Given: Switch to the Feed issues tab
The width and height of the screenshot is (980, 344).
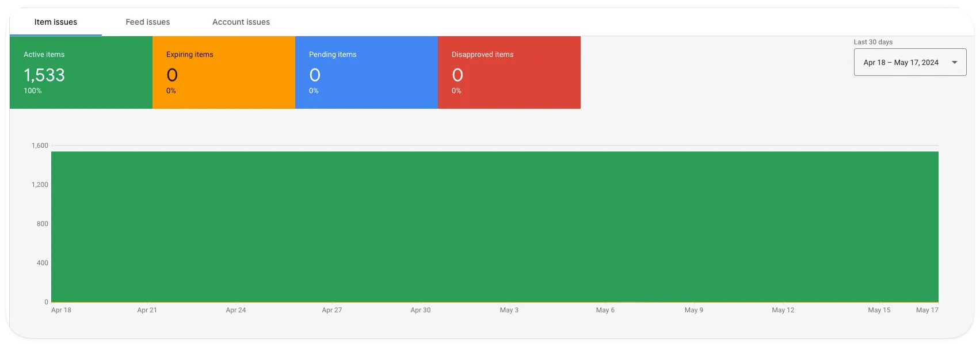Looking at the screenshot, I should click(x=148, y=22).
